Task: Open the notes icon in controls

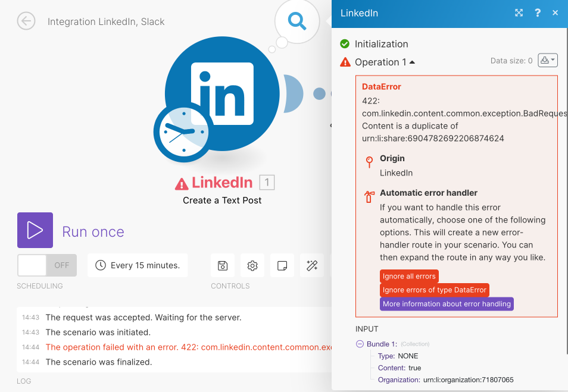Action: click(x=282, y=266)
